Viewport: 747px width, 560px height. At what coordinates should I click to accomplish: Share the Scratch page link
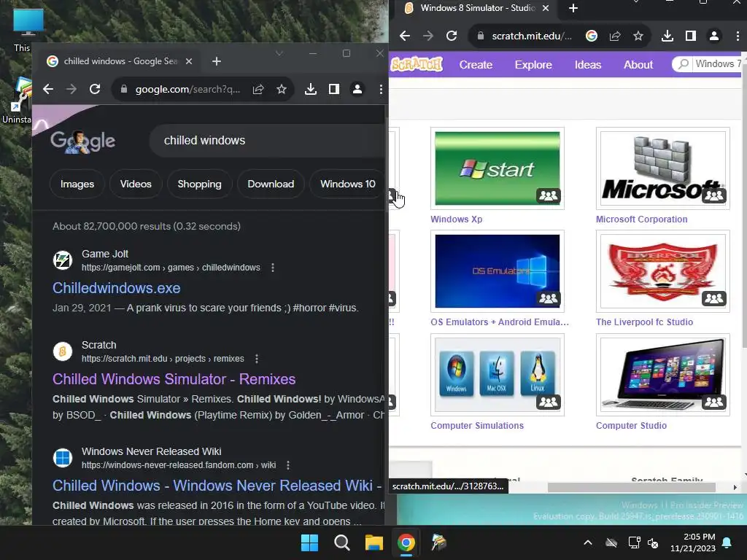[x=615, y=36]
